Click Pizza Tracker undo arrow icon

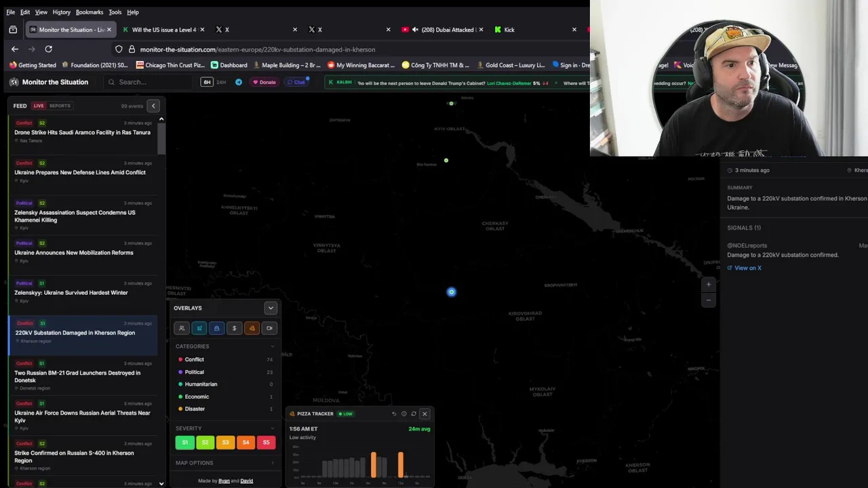[x=394, y=413]
